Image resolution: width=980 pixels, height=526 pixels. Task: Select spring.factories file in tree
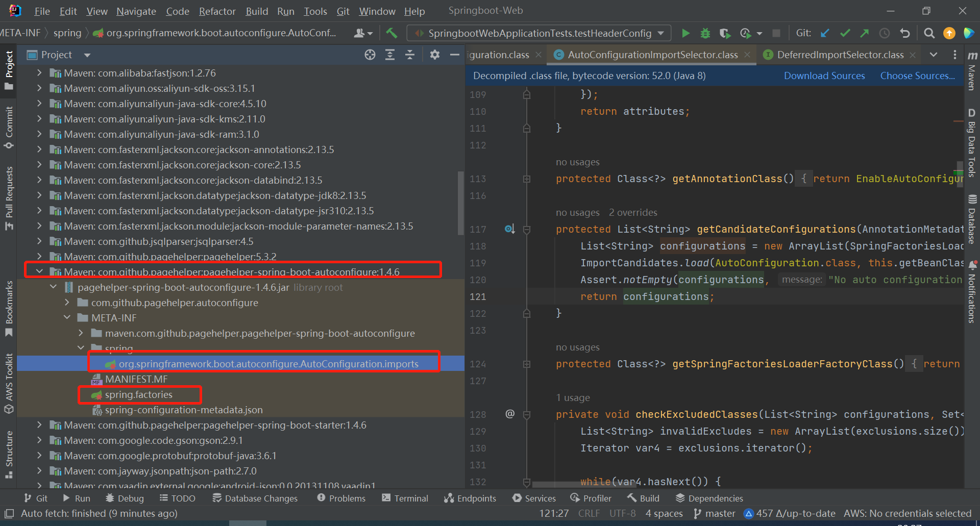pyautogui.click(x=138, y=394)
